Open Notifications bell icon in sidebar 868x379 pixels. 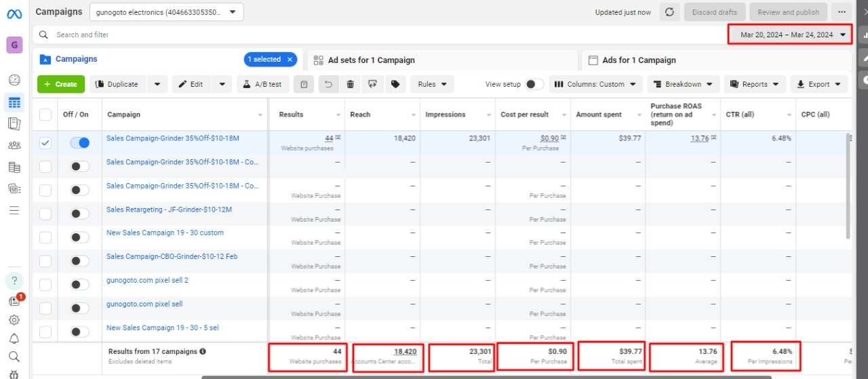coord(14,338)
